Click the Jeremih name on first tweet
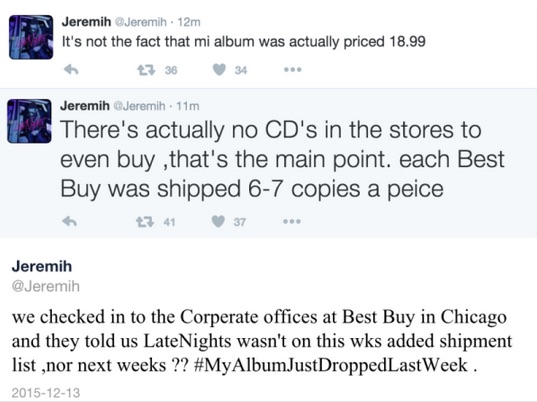Screen dimensions: 537x402 click(x=86, y=22)
